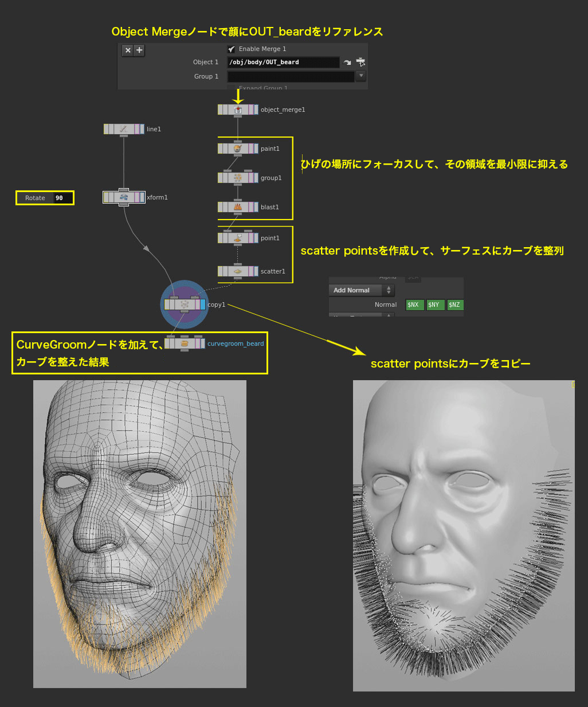Add a merge entry with plus button

(x=139, y=50)
